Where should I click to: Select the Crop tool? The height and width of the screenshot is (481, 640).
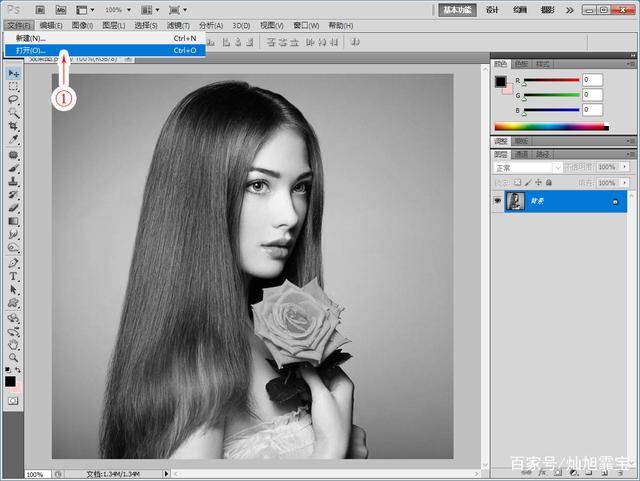(x=13, y=127)
